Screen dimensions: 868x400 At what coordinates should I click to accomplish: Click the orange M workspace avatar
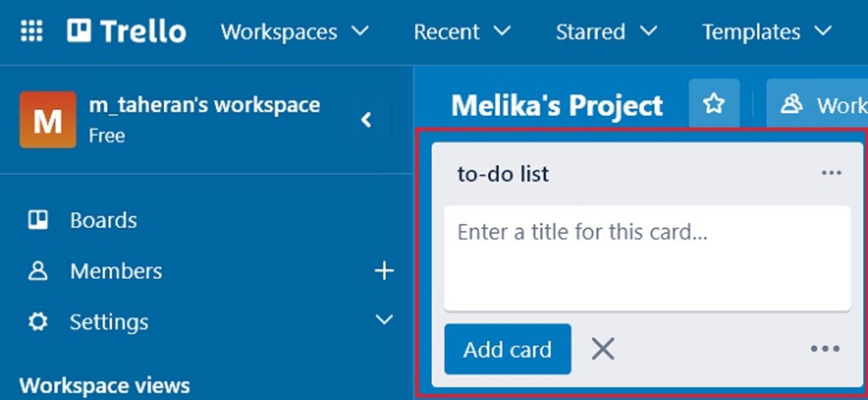tap(48, 120)
